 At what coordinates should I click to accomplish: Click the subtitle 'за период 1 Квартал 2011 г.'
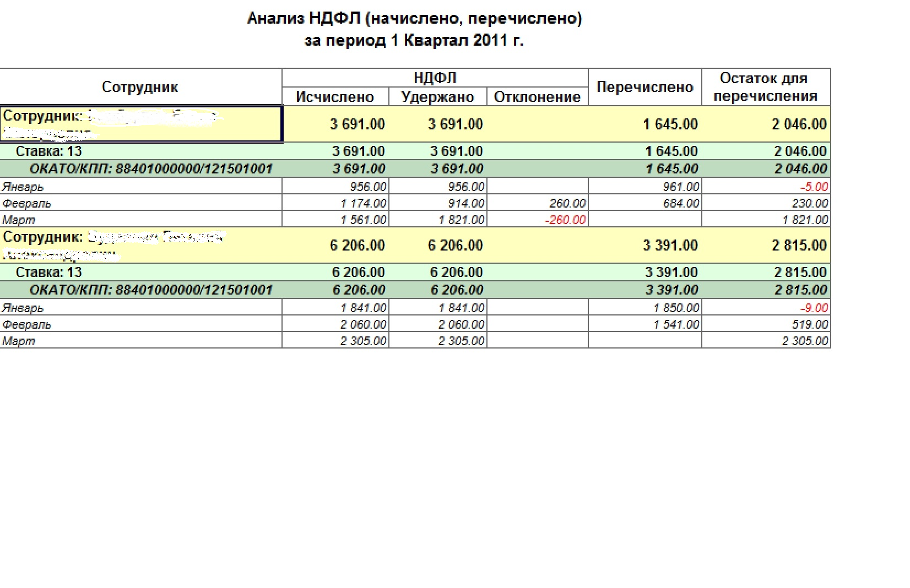click(414, 40)
